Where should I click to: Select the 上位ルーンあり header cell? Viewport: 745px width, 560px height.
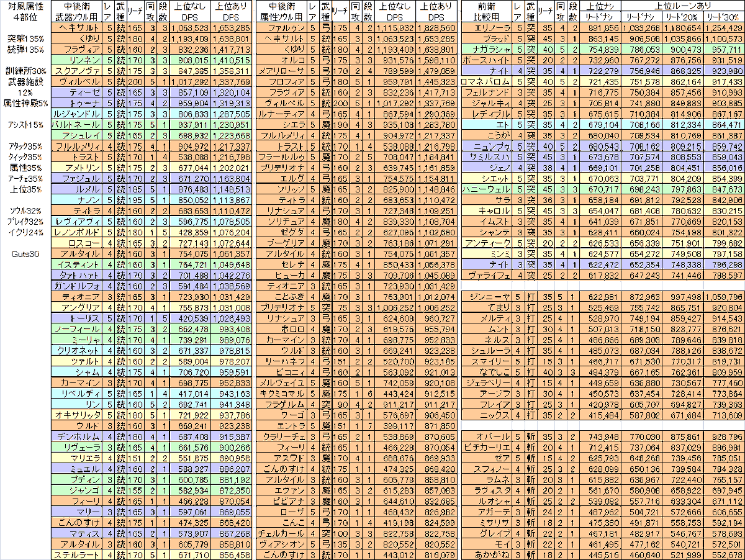pos(682,5)
